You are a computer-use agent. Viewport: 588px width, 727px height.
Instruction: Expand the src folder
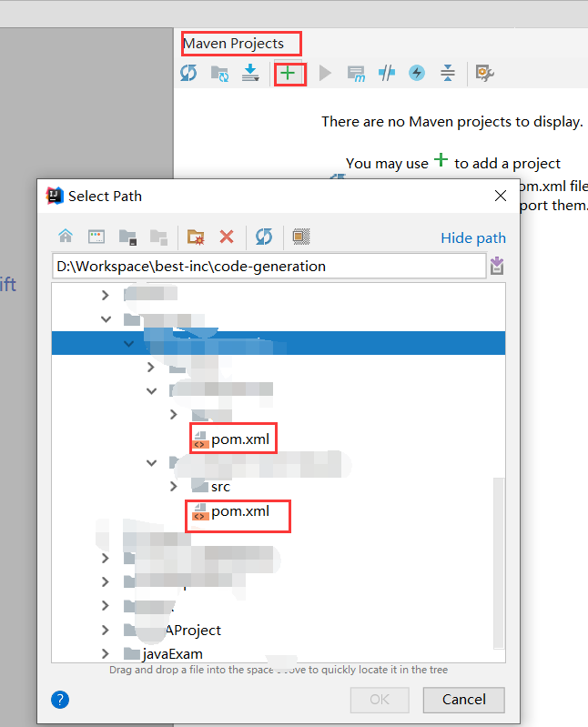click(174, 487)
